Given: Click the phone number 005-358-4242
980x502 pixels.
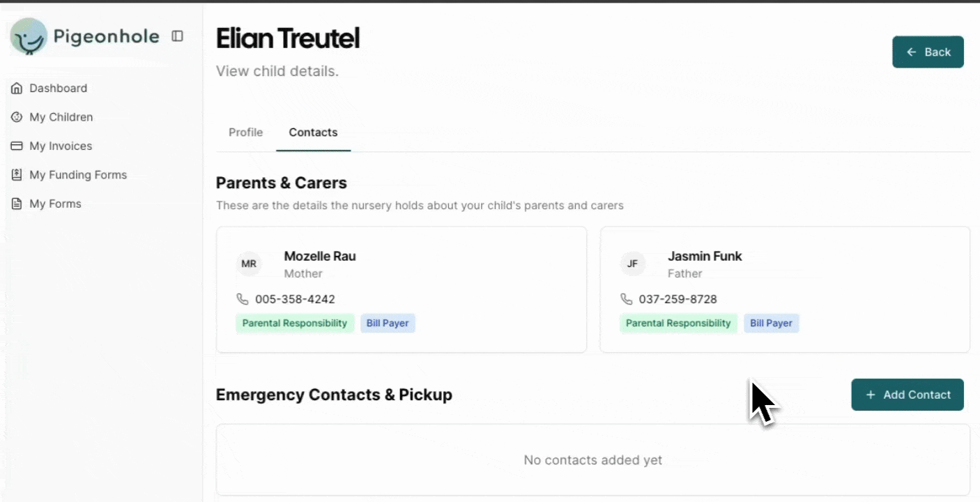Looking at the screenshot, I should click(x=295, y=299).
